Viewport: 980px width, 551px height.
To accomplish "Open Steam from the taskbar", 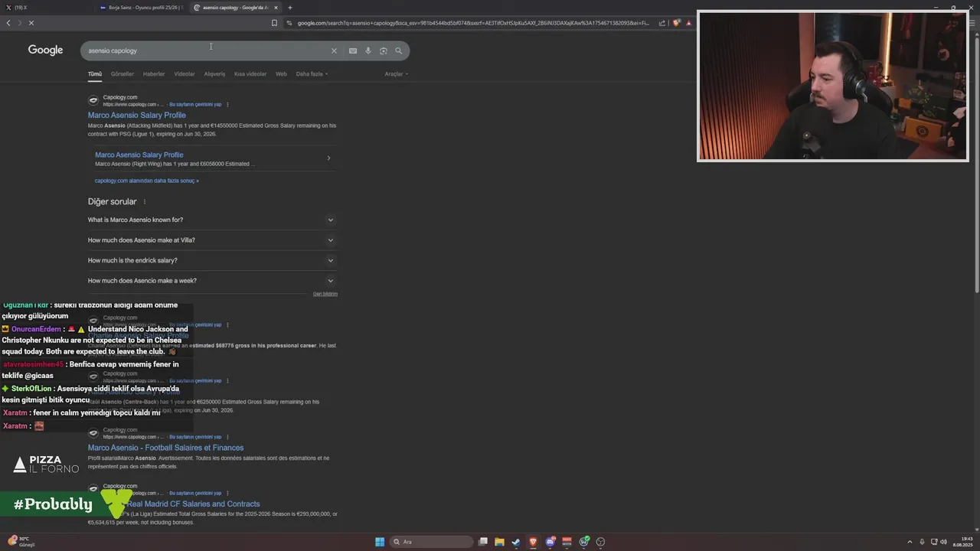I will click(x=516, y=542).
